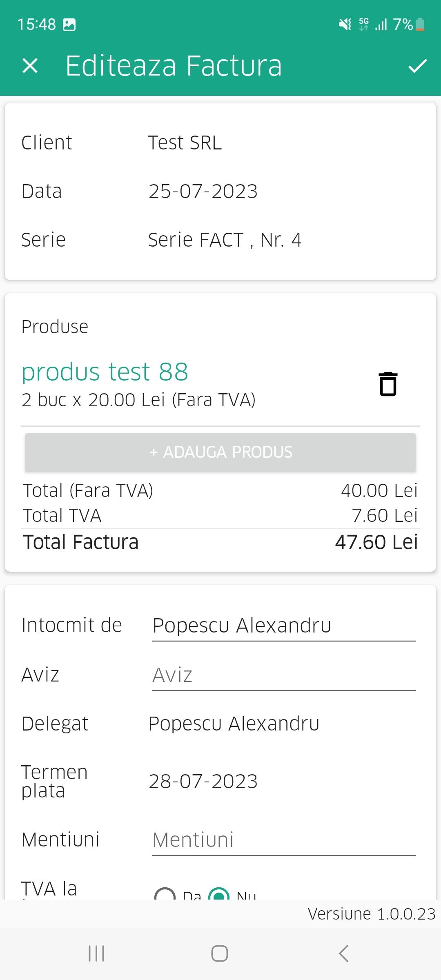Tap the Android home button
Screen dimensions: 441x980
220,953
